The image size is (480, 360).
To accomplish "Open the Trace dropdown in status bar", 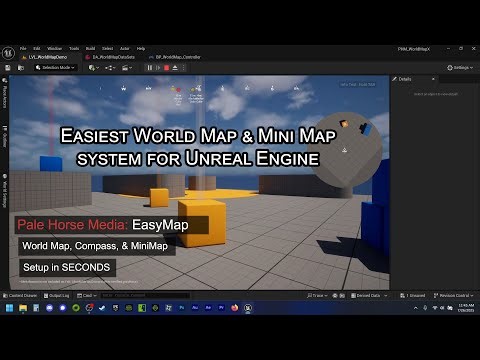I will click(x=317, y=296).
